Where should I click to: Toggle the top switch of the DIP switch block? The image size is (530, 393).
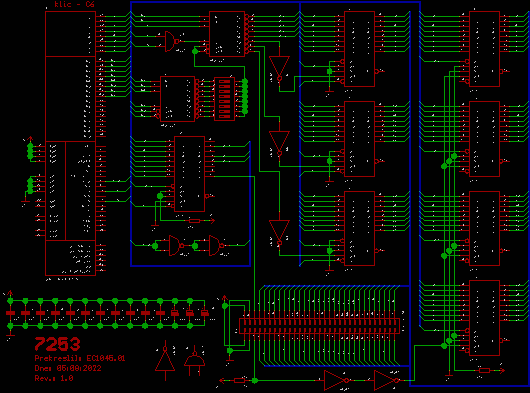[224, 81]
